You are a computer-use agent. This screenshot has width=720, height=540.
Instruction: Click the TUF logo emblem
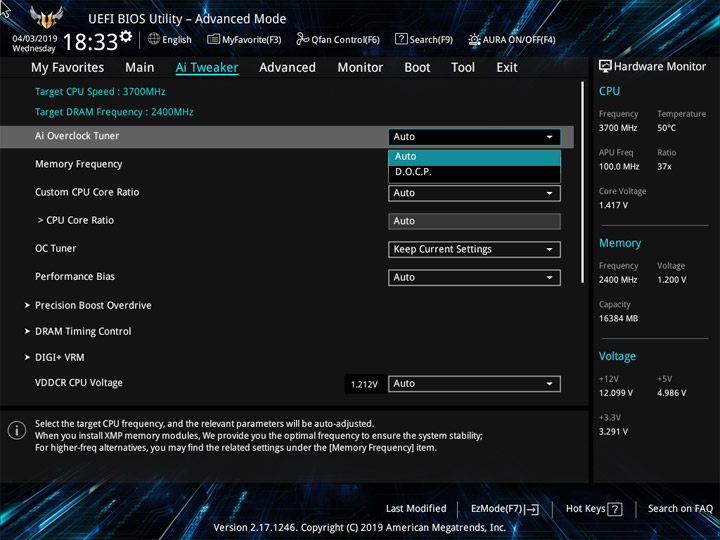click(x=46, y=17)
